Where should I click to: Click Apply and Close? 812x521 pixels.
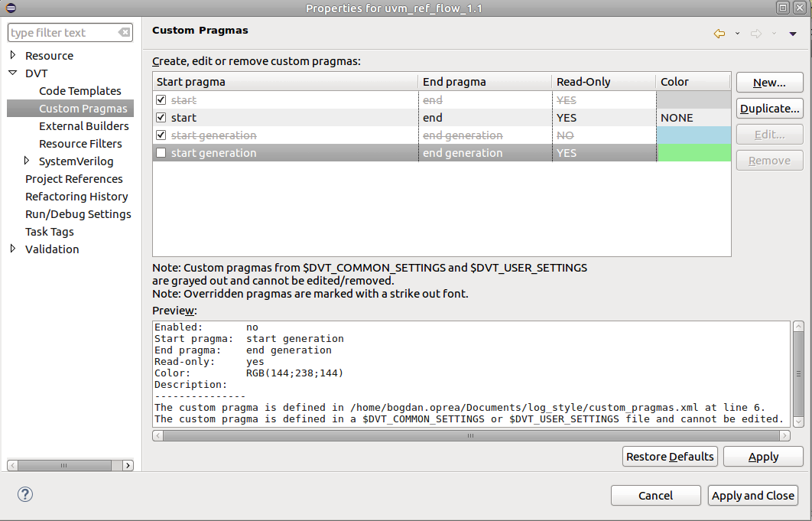(x=752, y=495)
